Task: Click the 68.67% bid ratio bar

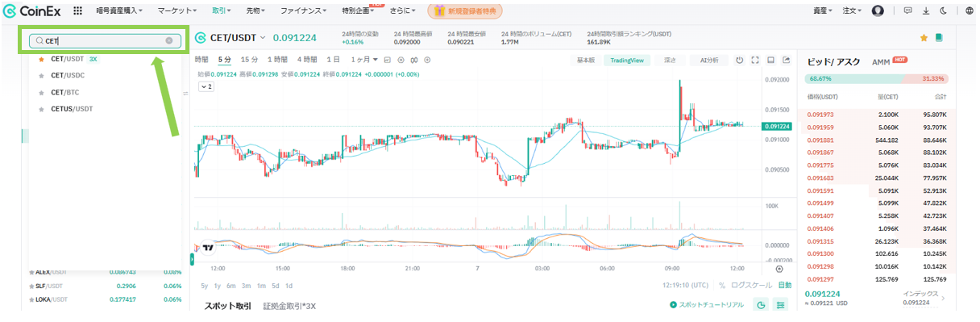Action: click(x=854, y=79)
